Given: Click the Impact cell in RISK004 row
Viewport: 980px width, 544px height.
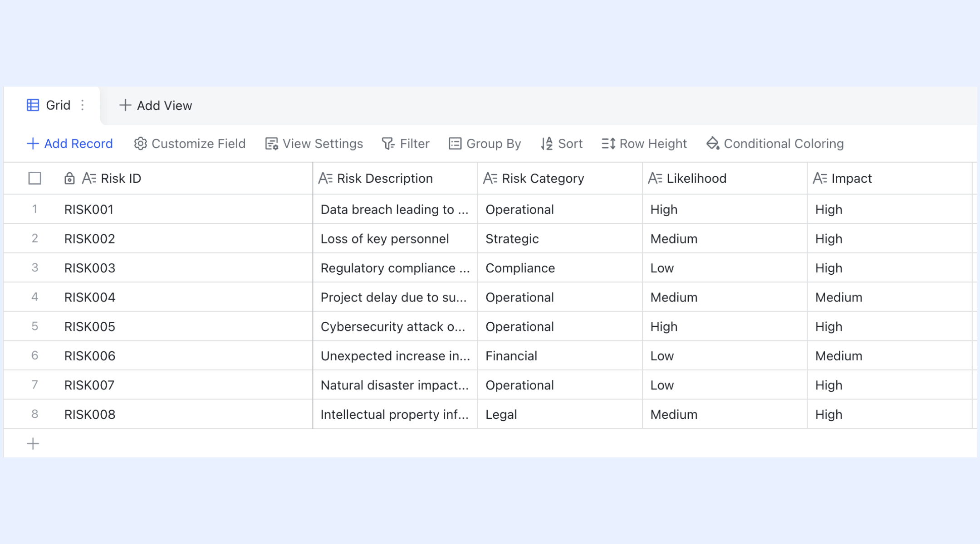Looking at the screenshot, I should pyautogui.click(x=889, y=297).
